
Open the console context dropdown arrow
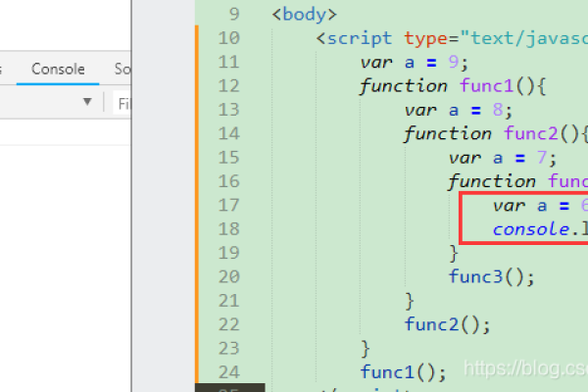click(87, 102)
